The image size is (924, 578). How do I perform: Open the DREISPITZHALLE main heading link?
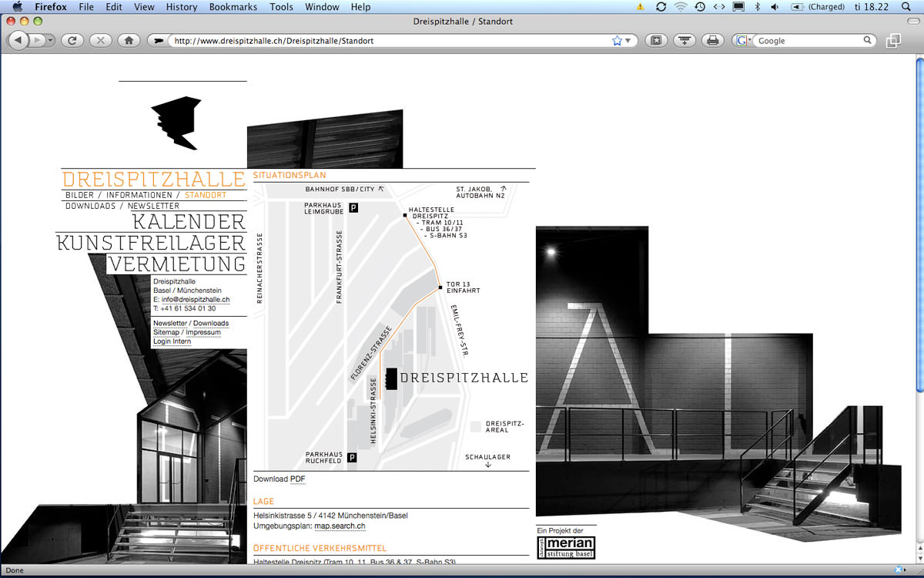coord(153,179)
